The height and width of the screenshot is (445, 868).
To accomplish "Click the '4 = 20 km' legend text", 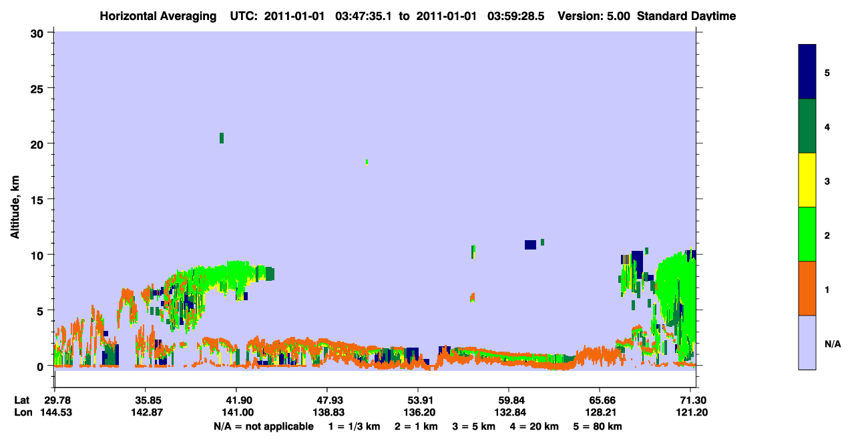I will pyautogui.click(x=533, y=426).
